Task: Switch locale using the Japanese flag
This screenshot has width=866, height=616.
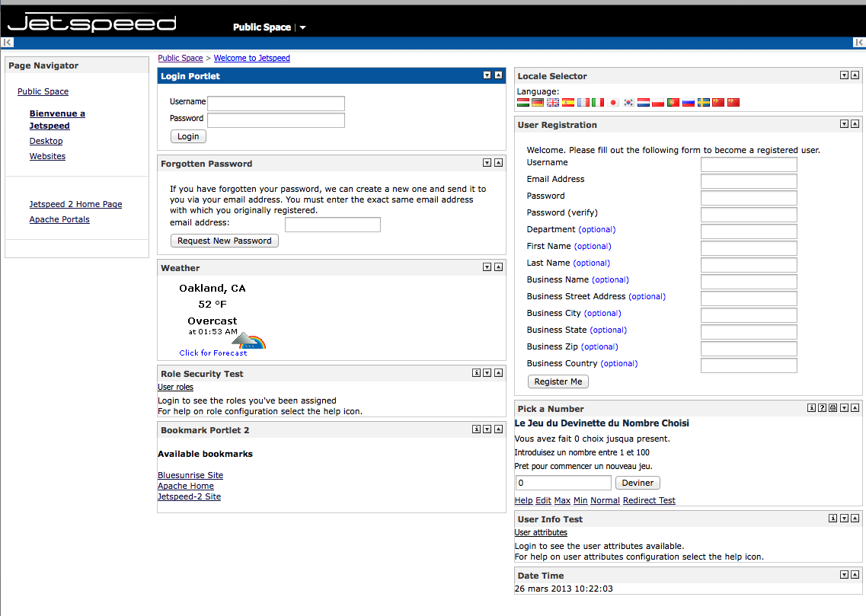Action: pos(613,103)
